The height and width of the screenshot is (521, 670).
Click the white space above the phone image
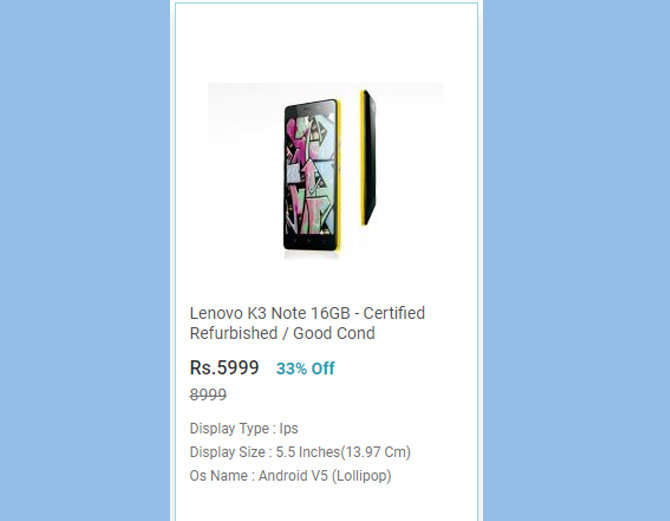point(326,43)
